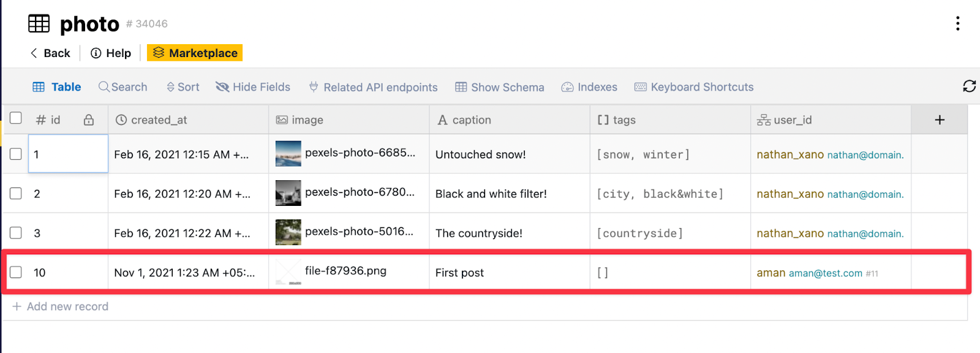Open Show Schema in the toolbar
Viewport: 980px width, 353px height.
500,87
